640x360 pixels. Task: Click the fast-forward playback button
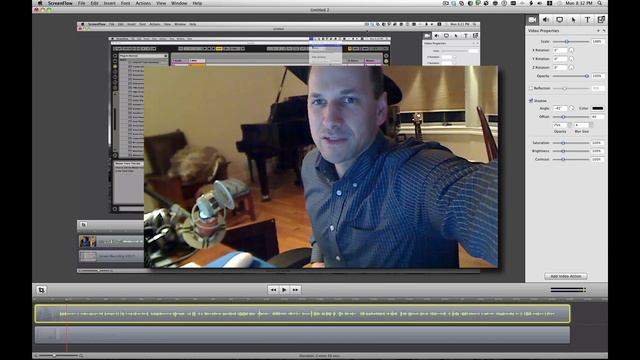click(x=296, y=290)
